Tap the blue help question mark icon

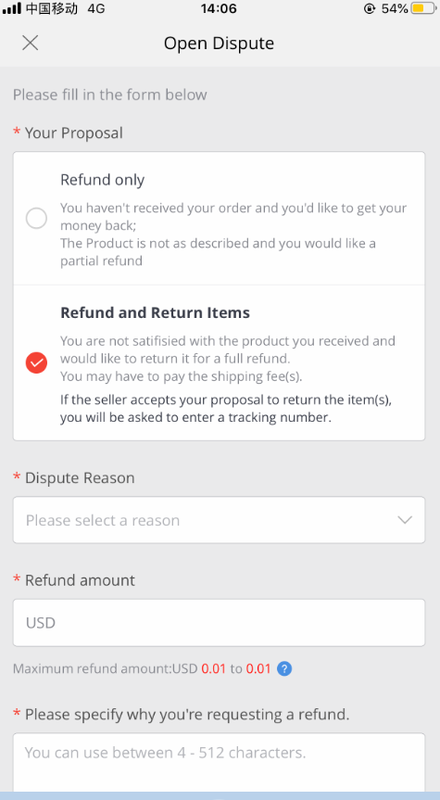tap(284, 668)
